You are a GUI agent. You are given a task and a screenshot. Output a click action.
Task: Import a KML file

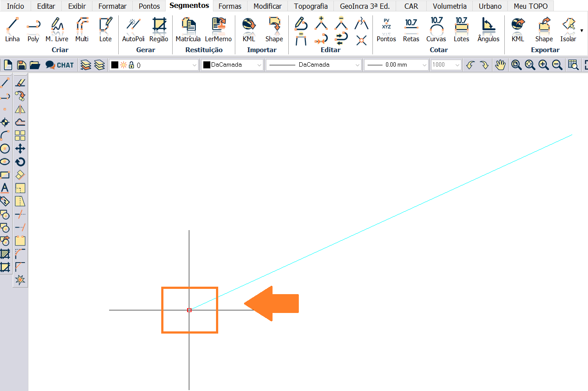point(249,29)
